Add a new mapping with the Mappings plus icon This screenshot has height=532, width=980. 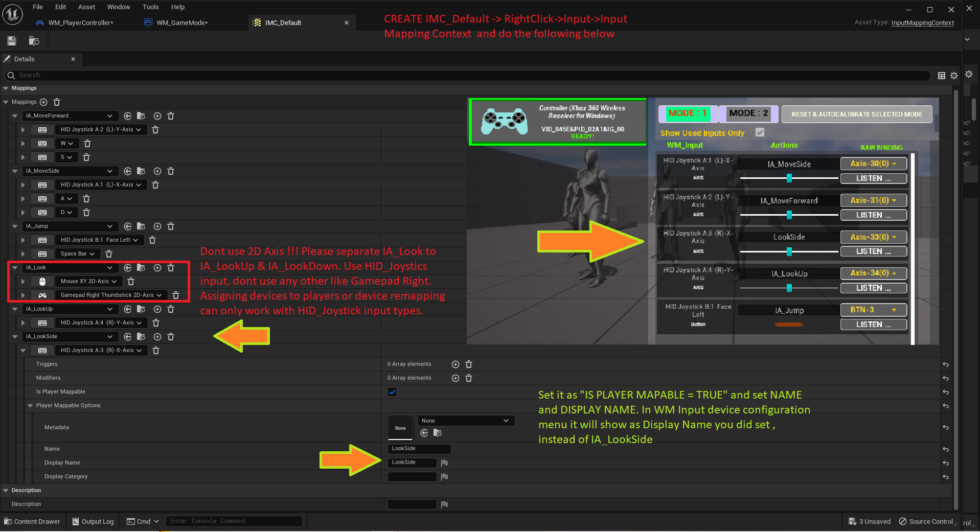click(x=43, y=102)
